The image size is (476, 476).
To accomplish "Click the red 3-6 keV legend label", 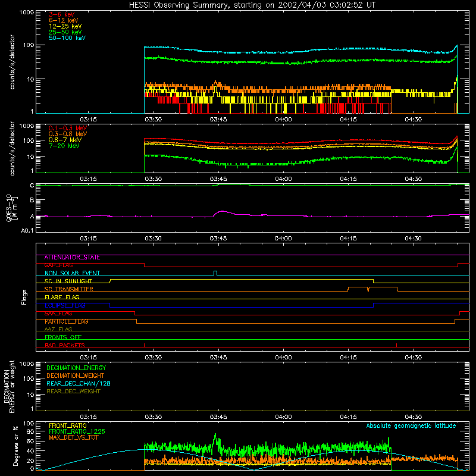I will pyautogui.click(x=61, y=14).
